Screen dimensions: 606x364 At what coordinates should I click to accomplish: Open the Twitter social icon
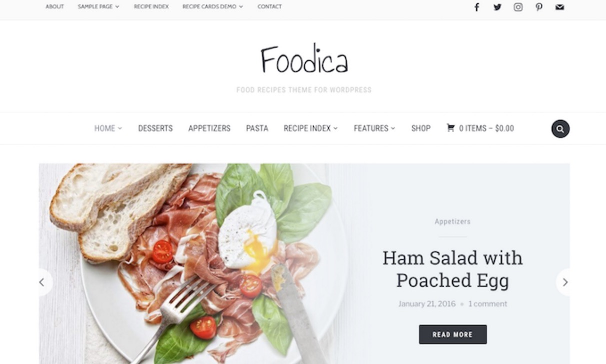tap(497, 7)
